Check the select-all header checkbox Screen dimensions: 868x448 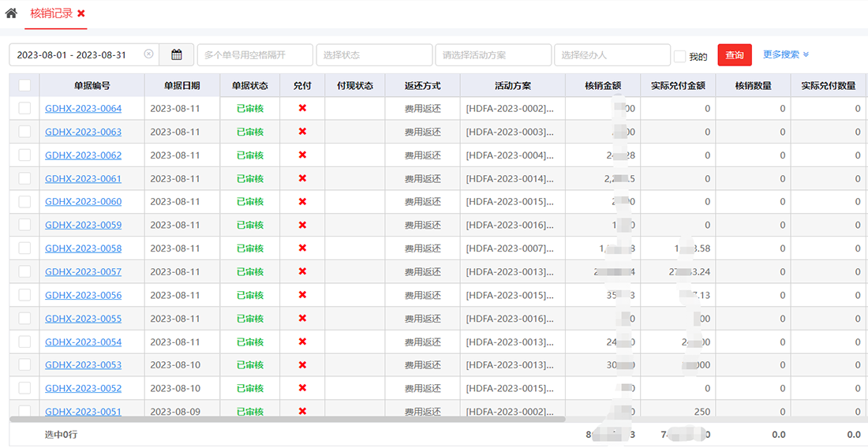(24, 85)
